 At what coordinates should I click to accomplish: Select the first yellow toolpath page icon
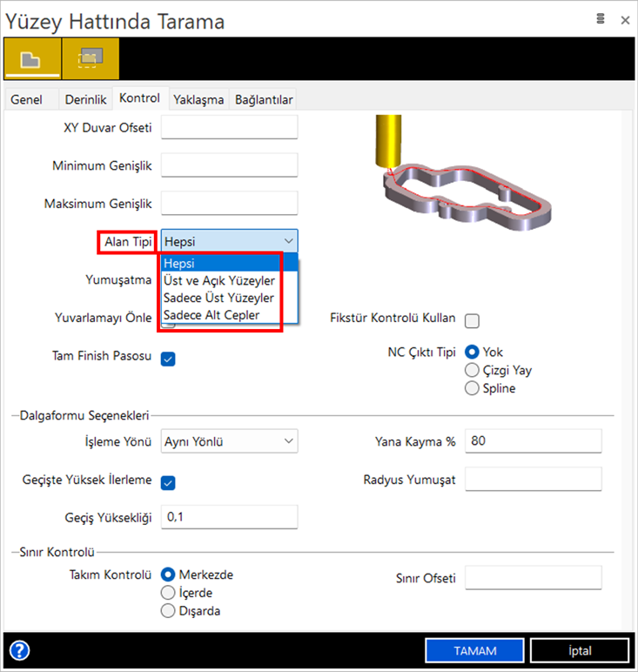pos(32,58)
